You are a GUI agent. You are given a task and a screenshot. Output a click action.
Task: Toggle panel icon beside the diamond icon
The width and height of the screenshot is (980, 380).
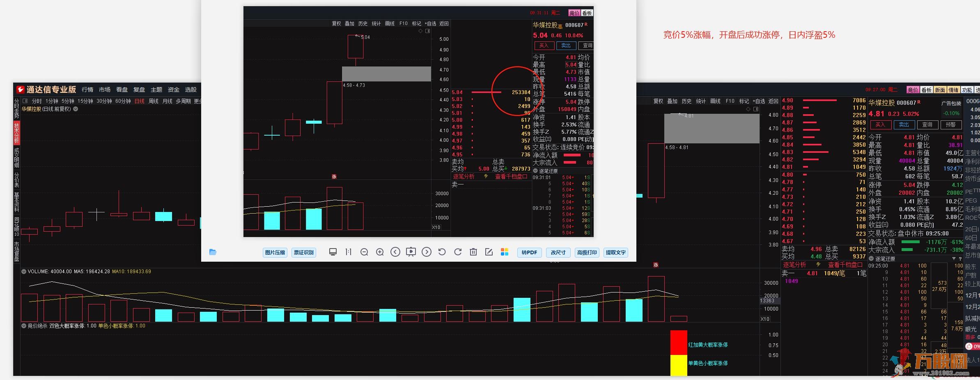click(756, 109)
